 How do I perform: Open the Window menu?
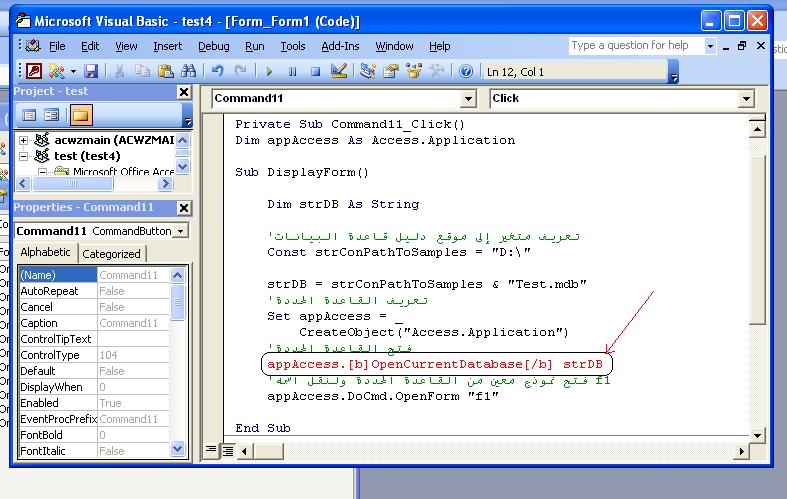tap(394, 46)
